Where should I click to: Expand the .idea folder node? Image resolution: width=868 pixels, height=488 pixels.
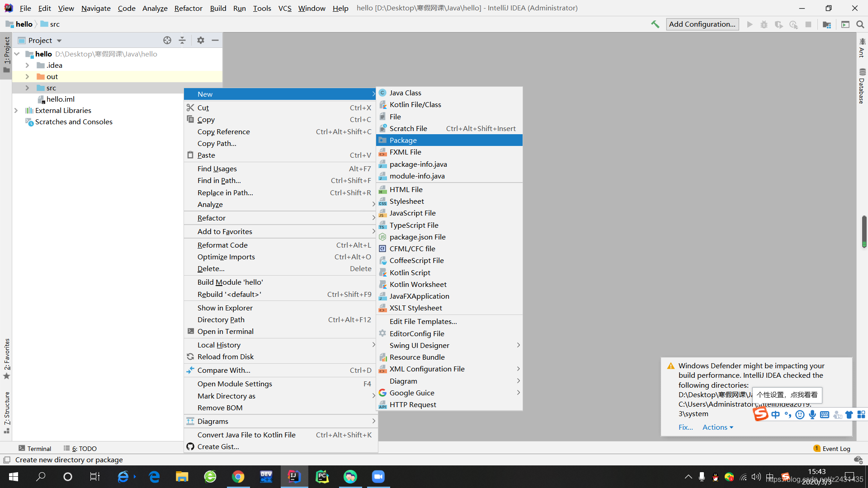27,65
